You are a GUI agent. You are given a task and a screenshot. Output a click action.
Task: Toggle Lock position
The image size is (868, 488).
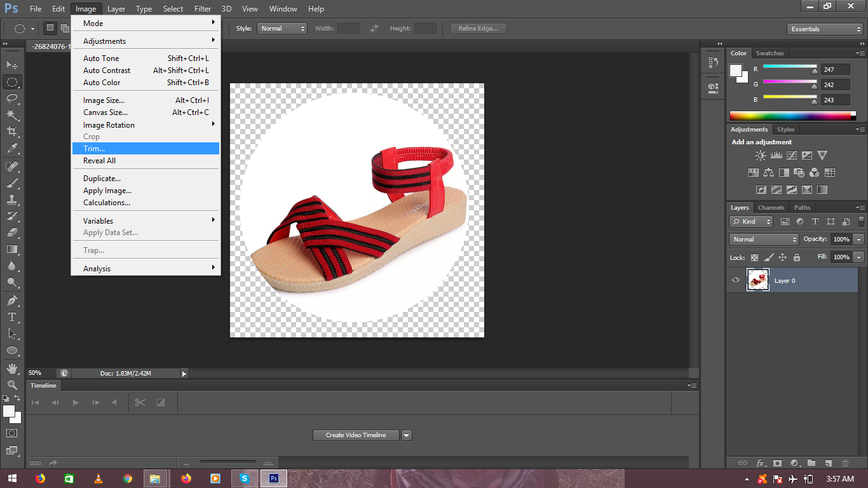782,257
